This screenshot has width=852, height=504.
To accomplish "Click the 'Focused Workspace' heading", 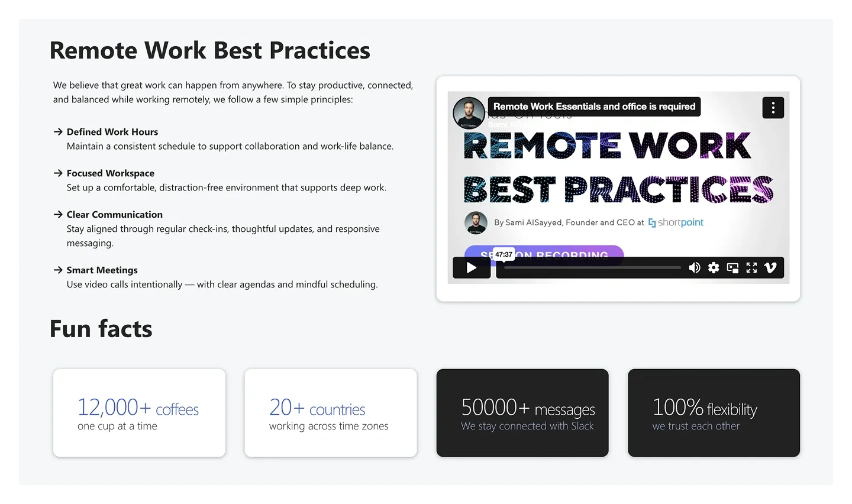I will tap(111, 173).
